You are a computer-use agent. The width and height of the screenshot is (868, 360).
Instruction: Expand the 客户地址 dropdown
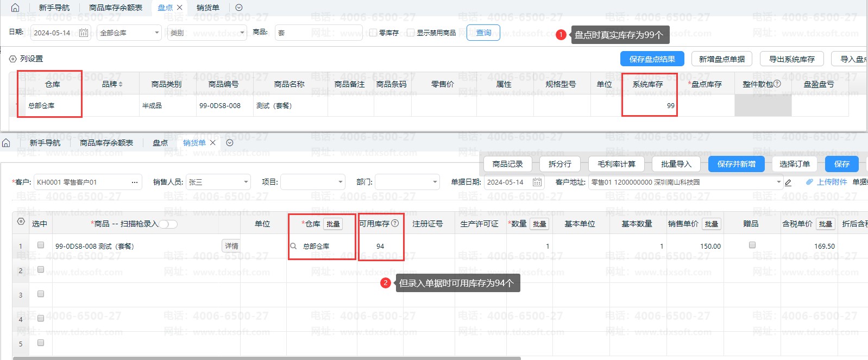[x=778, y=182]
